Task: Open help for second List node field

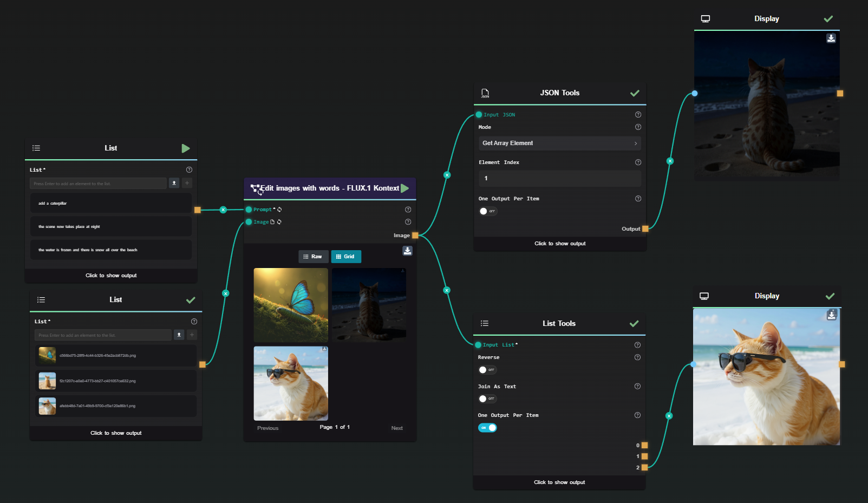Action: 194,321
